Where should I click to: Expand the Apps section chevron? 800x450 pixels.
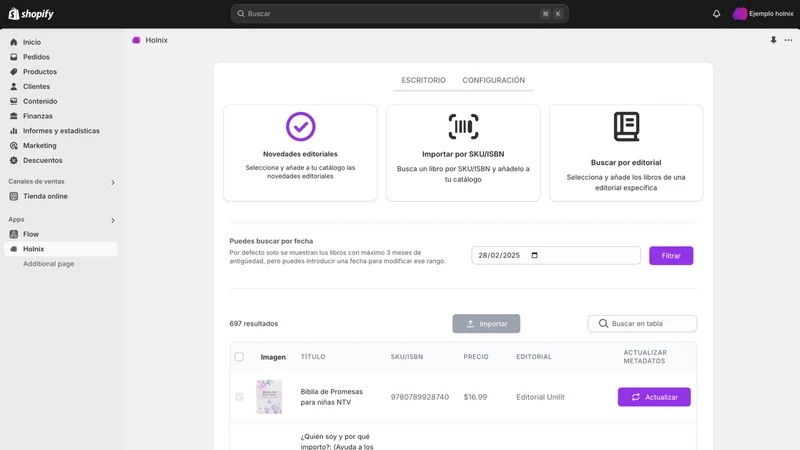pos(113,220)
